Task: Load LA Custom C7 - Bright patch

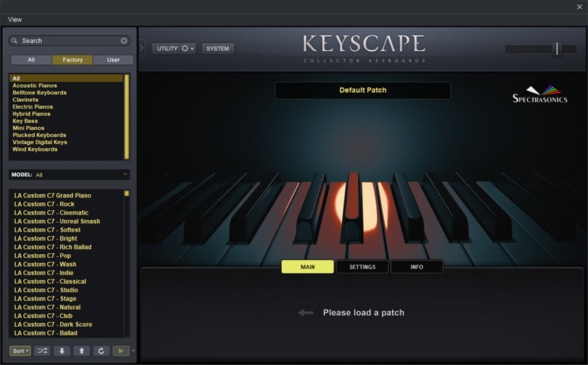Action: coord(45,239)
